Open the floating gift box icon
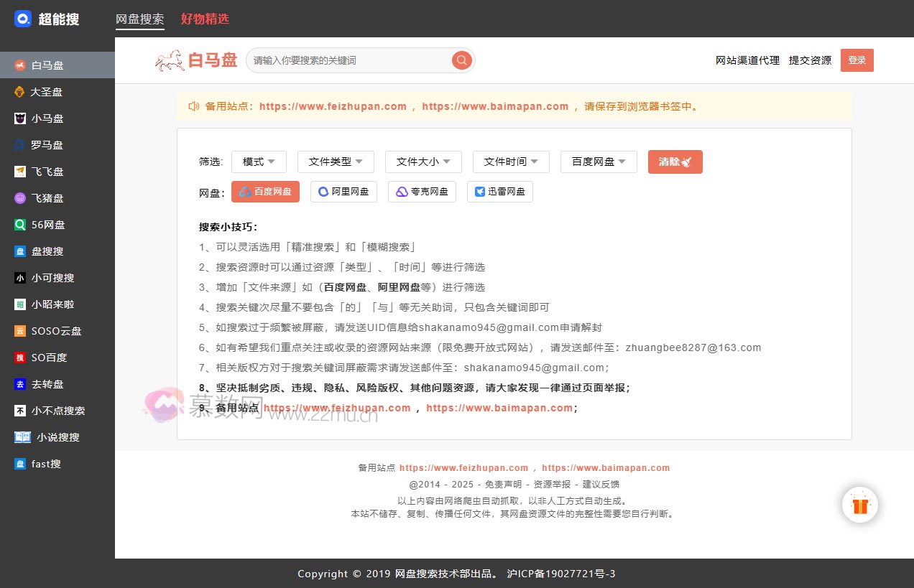Image resolution: width=914 pixels, height=588 pixels. click(860, 505)
